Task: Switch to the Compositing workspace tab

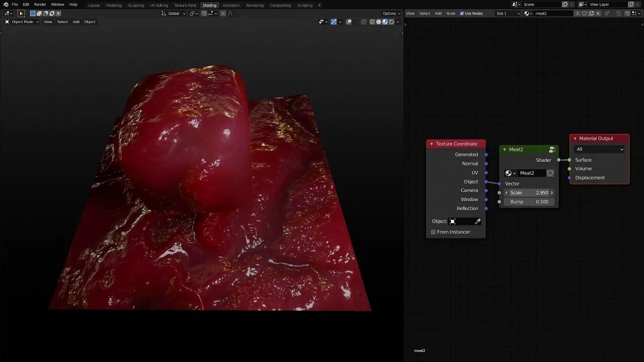Action: [x=280, y=5]
